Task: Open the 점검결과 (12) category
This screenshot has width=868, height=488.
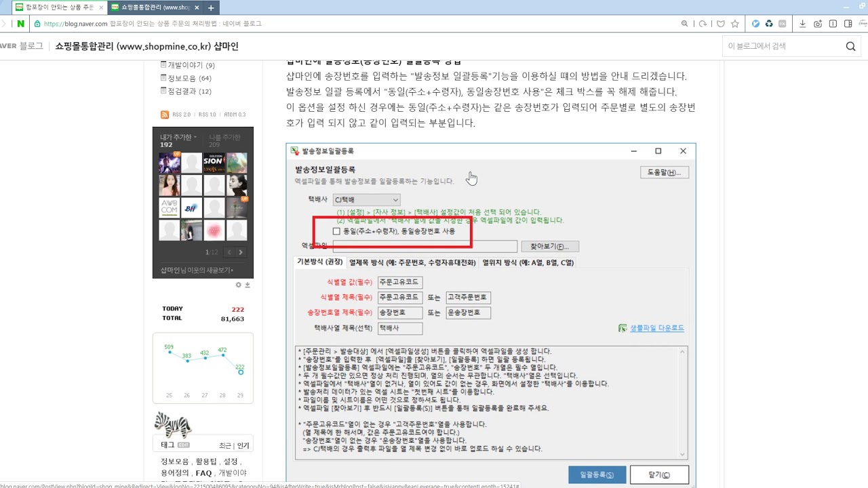Action: click(x=190, y=91)
